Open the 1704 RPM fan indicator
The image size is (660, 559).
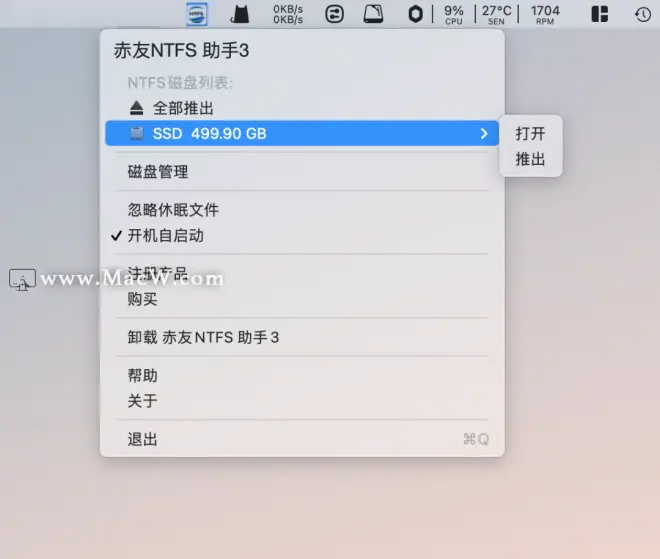click(545, 15)
